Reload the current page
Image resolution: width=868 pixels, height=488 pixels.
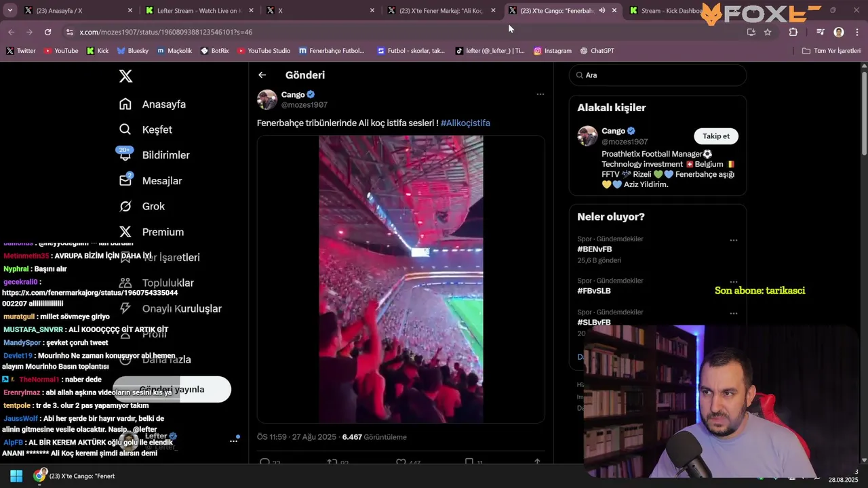[x=47, y=32]
